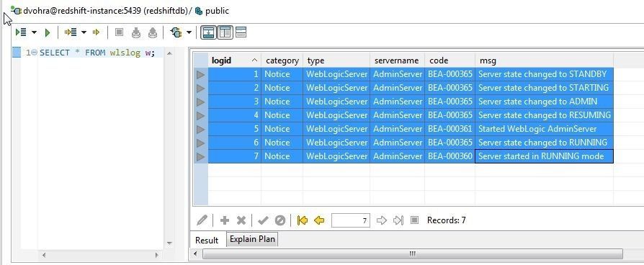Screen dimensions: 644x265
Task: Go to previous record with yellow left arrow
Action: coord(319,220)
